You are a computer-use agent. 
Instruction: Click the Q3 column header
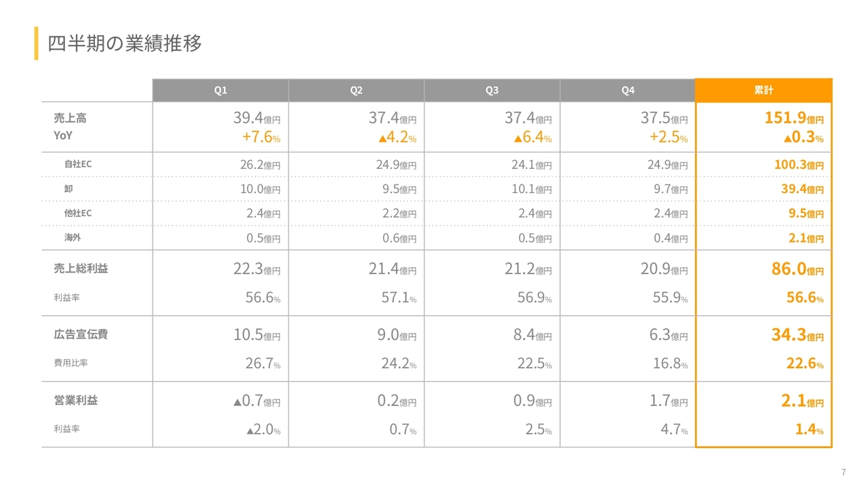[x=492, y=91]
